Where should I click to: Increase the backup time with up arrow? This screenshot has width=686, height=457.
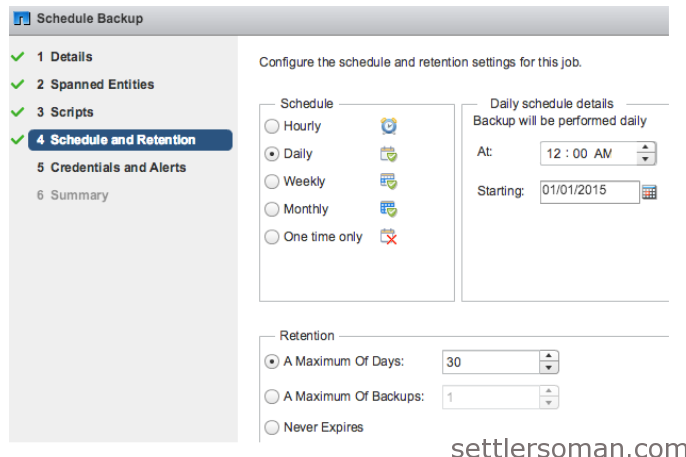(x=645, y=147)
